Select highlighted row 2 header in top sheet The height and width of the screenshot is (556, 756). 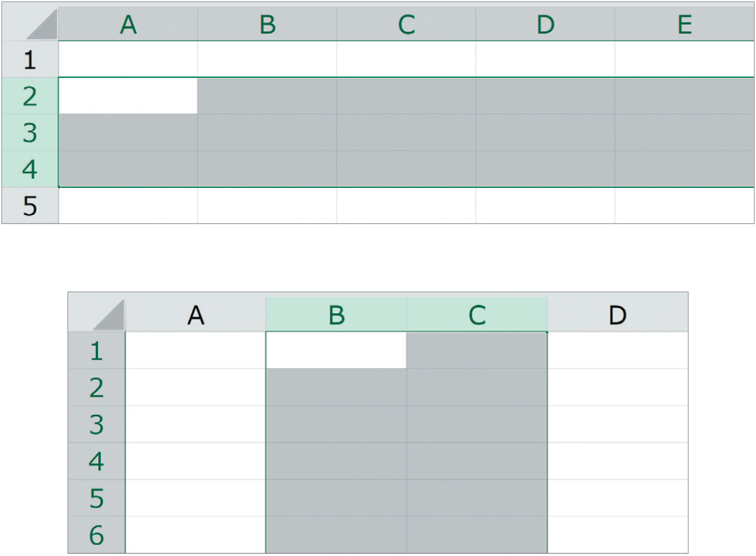point(30,96)
